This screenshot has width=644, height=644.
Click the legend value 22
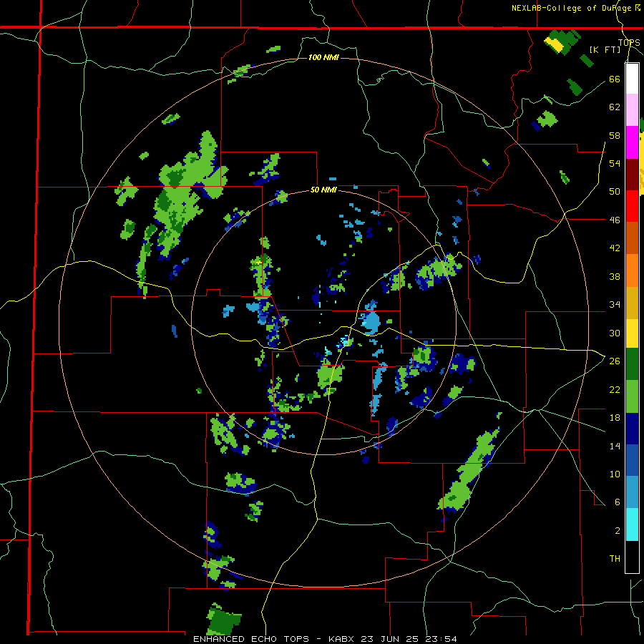tap(615, 389)
